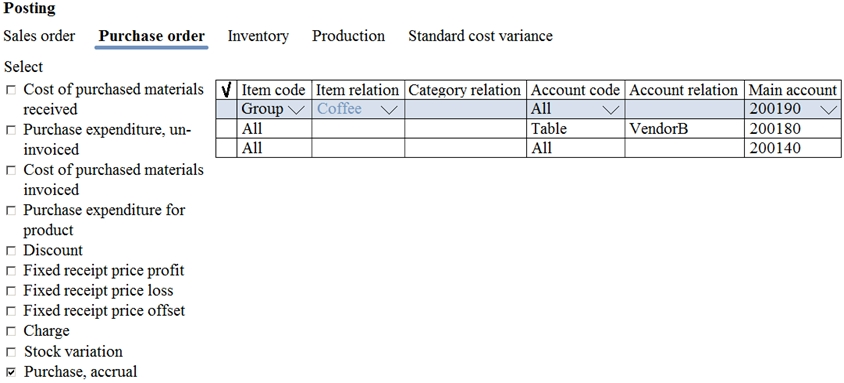Screen dimensions: 844x383
Task: Uncheck the Purchase, accrual checkbox
Action: (x=11, y=372)
